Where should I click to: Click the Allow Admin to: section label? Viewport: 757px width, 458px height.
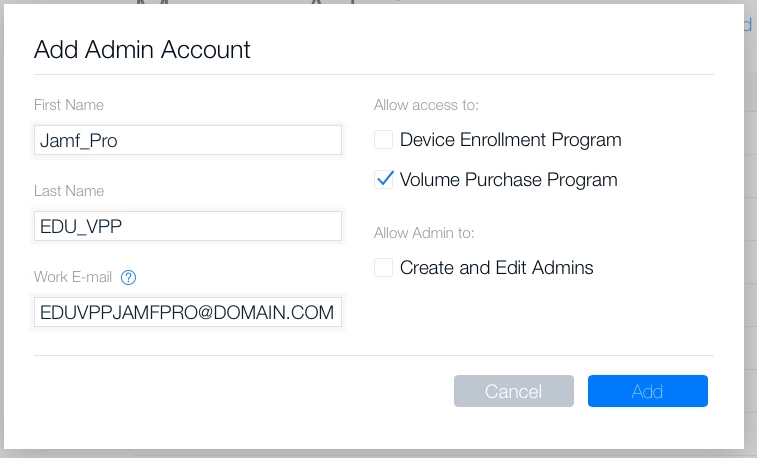point(424,233)
